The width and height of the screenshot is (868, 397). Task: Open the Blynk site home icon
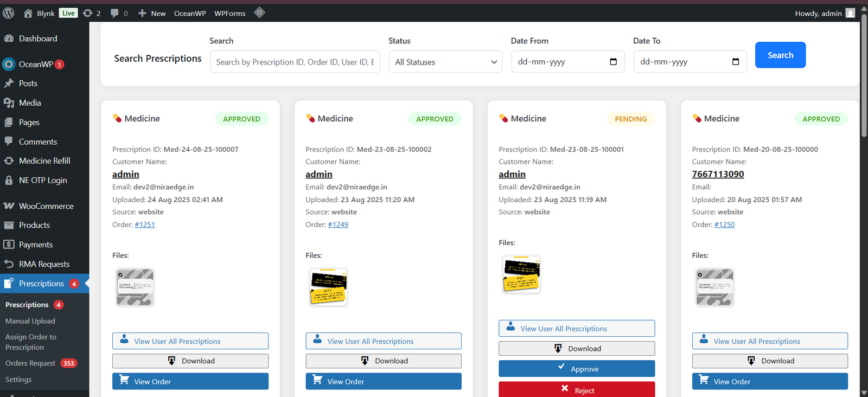pyautogui.click(x=28, y=13)
